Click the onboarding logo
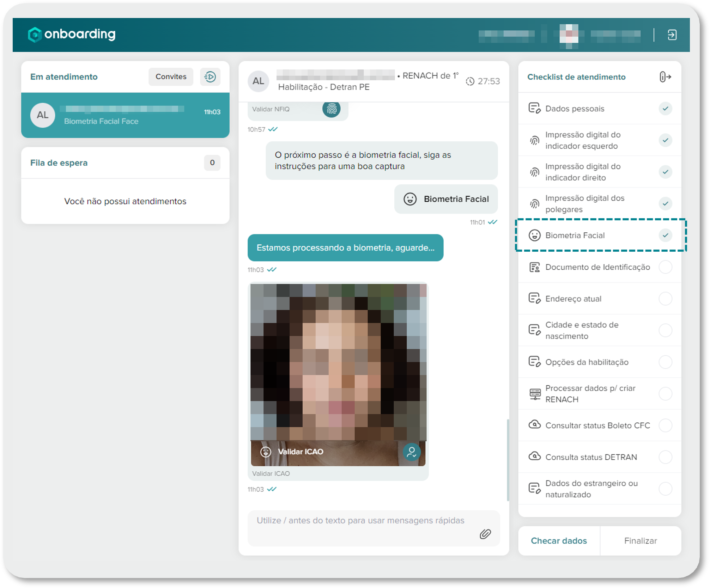 click(x=72, y=34)
